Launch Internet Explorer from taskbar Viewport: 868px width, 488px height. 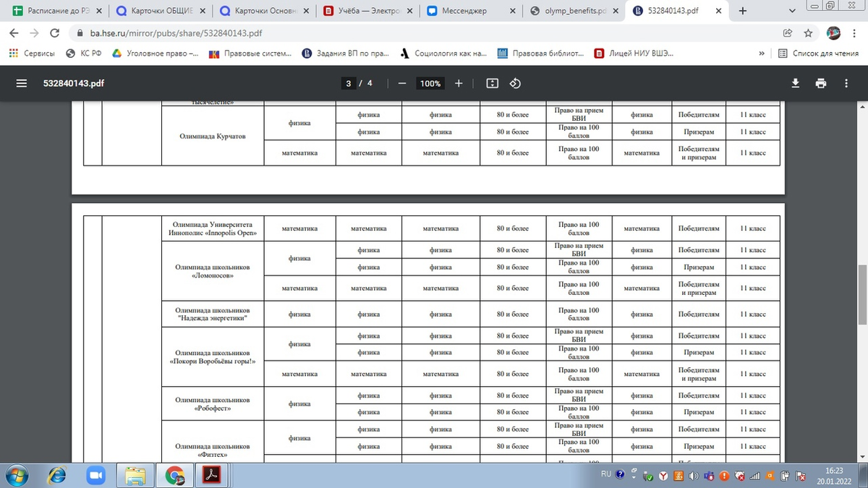coord(56,476)
